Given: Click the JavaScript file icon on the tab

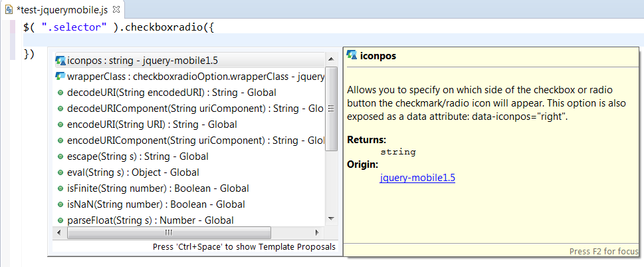Looking at the screenshot, I should pyautogui.click(x=9, y=9).
